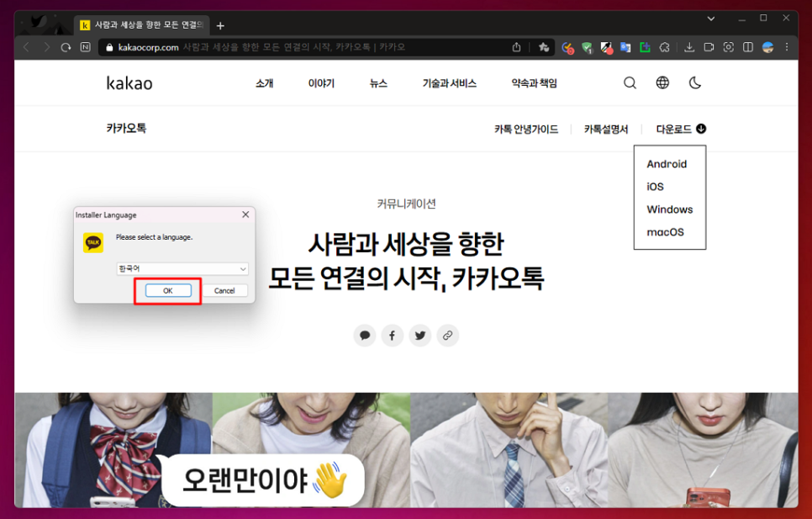Click the 커뮤니케이션 category label

click(x=407, y=204)
